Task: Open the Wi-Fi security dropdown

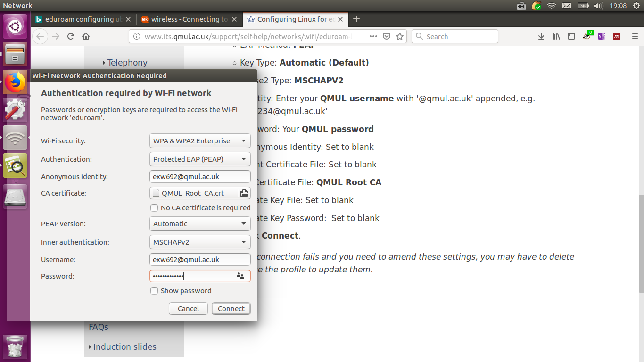Action: 200,140
